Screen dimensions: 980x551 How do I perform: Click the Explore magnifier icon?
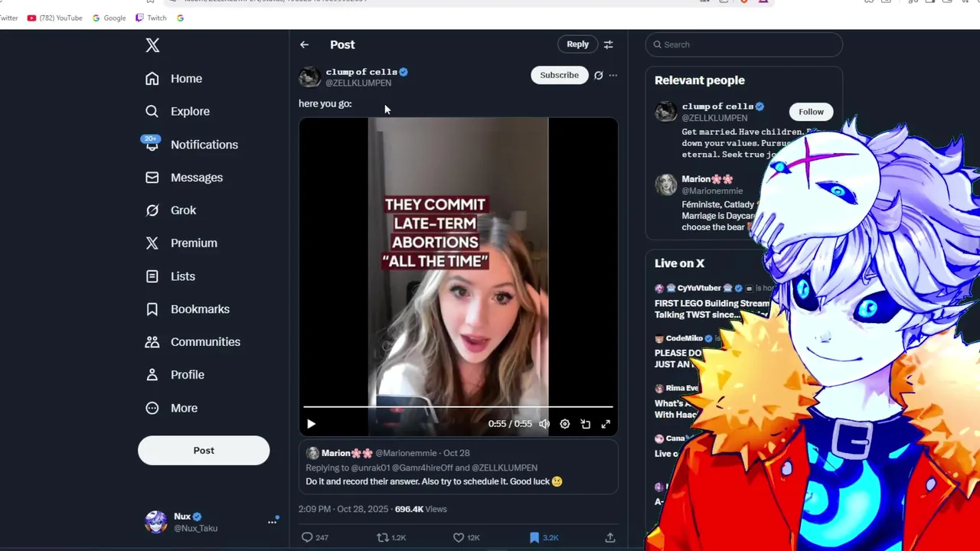coord(152,112)
